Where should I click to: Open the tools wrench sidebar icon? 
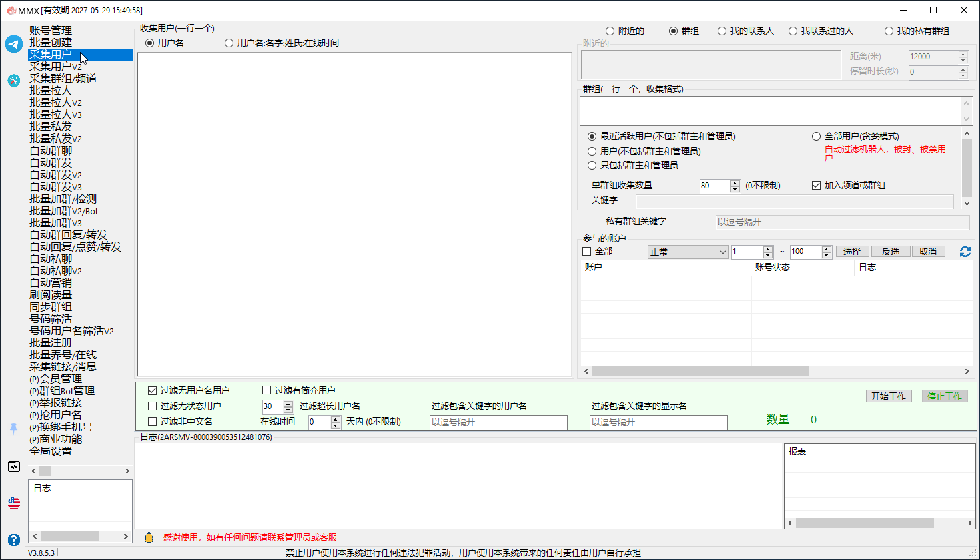pos(14,81)
